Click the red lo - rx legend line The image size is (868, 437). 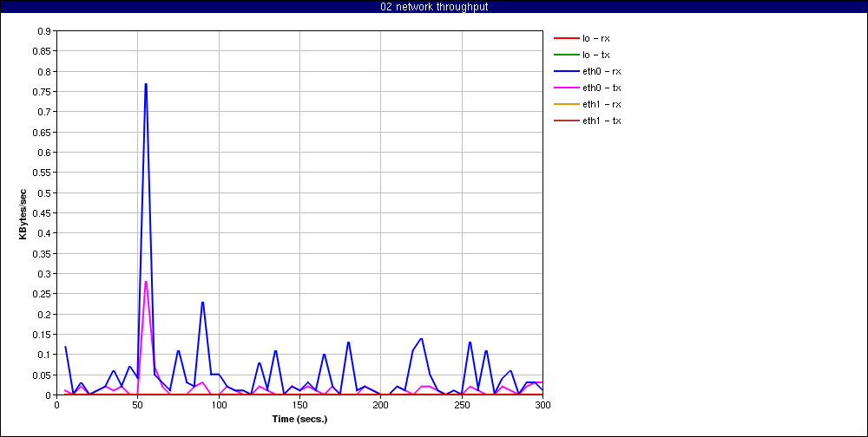point(565,38)
